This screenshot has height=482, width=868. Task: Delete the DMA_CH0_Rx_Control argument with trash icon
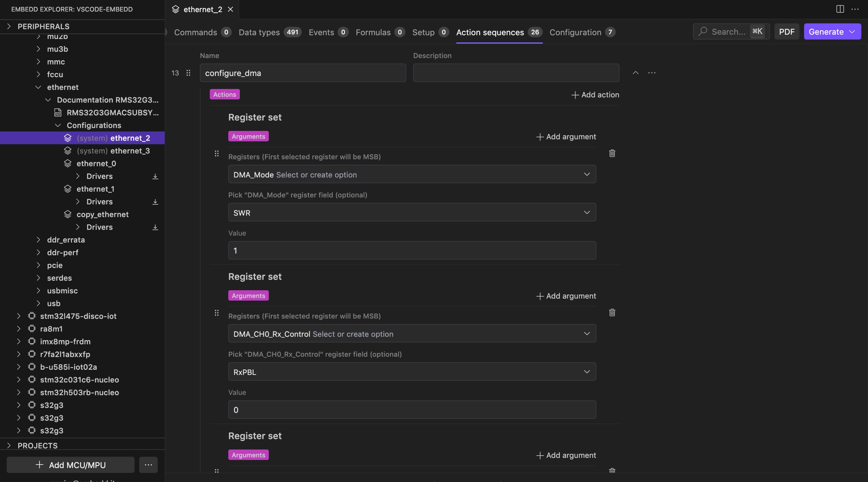[x=612, y=312]
